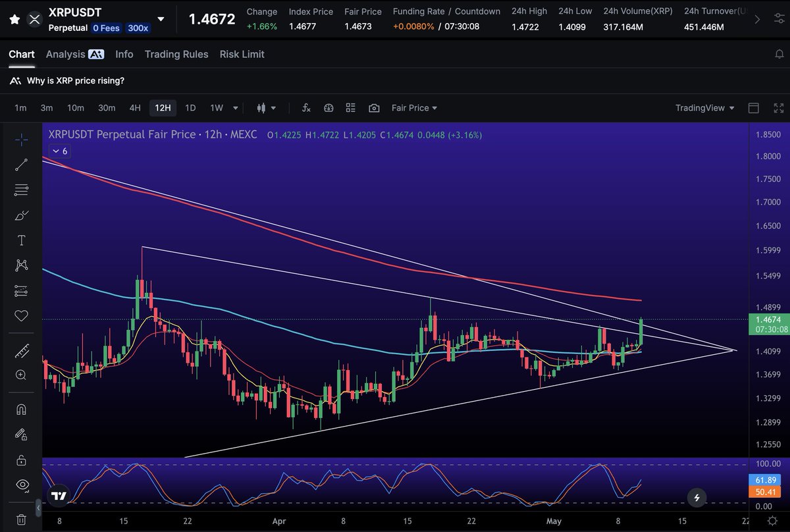Select the zoom-in magnifier tool
The height and width of the screenshot is (532, 790).
coord(21,375)
